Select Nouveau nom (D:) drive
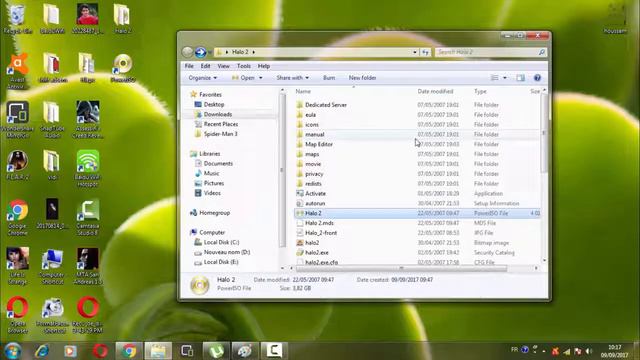 click(227, 252)
